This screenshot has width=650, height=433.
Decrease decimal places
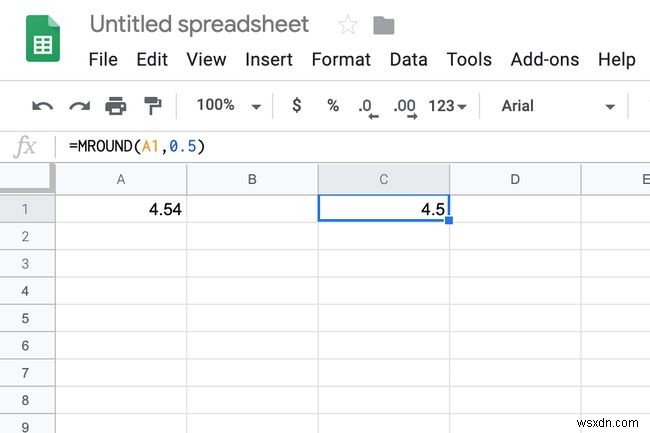tap(367, 106)
